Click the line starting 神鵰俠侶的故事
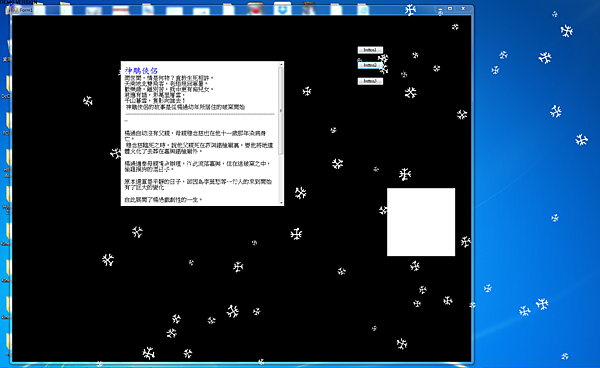The width and height of the screenshot is (600, 368). (x=185, y=107)
